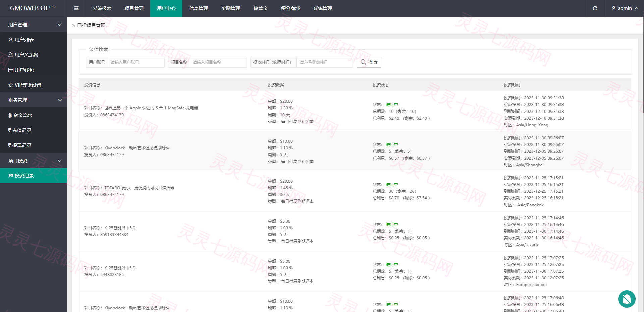Open 储蓄金 in the top menu
This screenshot has width=644, height=312.
261,8
